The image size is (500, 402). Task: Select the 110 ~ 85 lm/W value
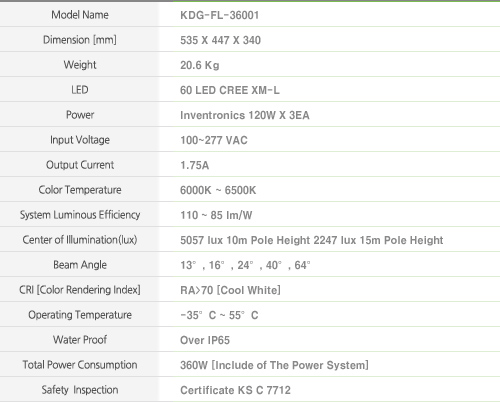click(x=216, y=215)
